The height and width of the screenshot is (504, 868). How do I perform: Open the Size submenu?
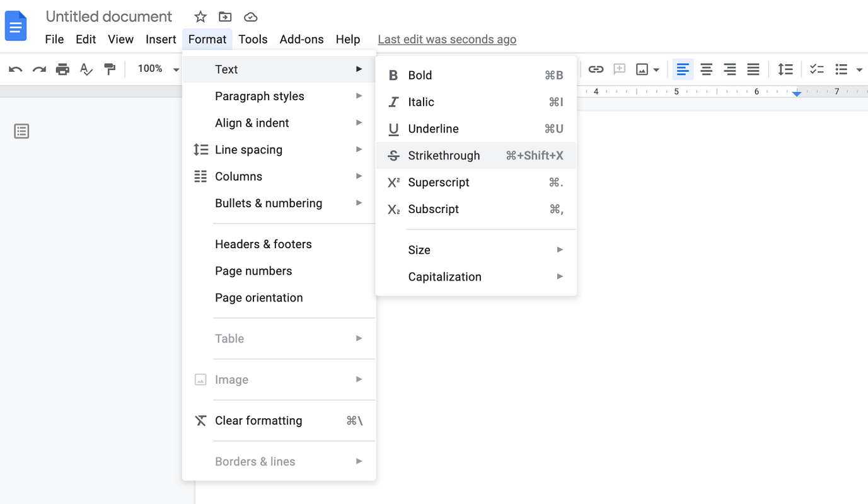point(419,249)
